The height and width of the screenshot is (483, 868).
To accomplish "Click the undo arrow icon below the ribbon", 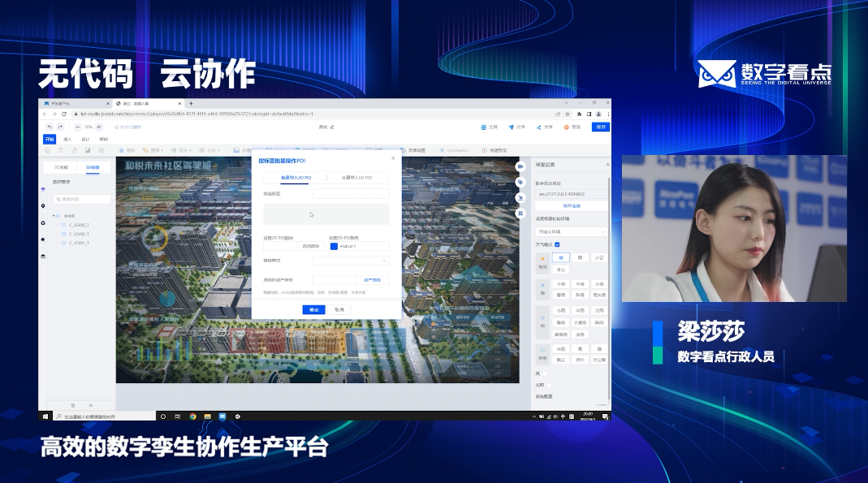I will [50, 127].
